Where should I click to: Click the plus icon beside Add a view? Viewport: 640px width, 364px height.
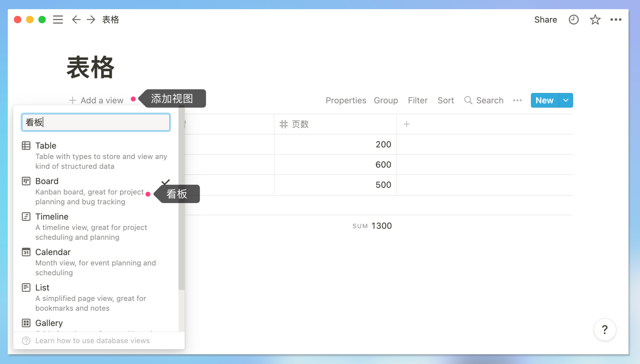tap(73, 100)
